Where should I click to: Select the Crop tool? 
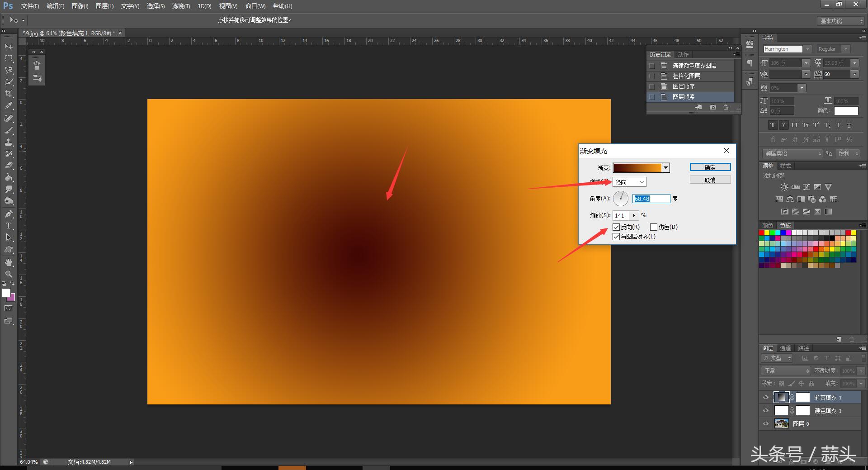pyautogui.click(x=9, y=94)
